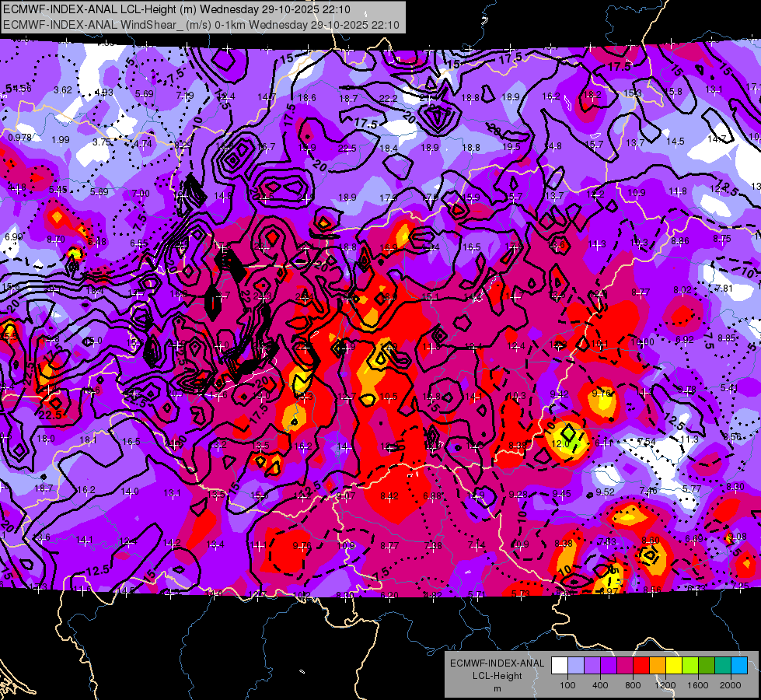This screenshot has width=761, height=700.
Task: Click the legend unit 'm'
Action: (497, 688)
